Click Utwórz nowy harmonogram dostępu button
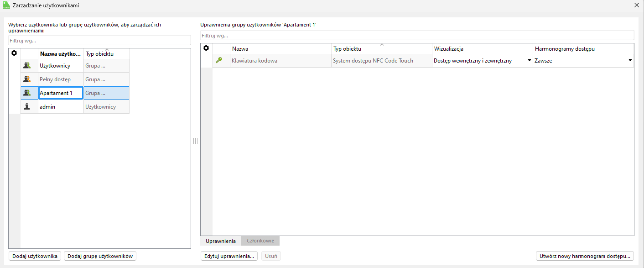Screen dimensions: 644x268 click(x=585, y=256)
